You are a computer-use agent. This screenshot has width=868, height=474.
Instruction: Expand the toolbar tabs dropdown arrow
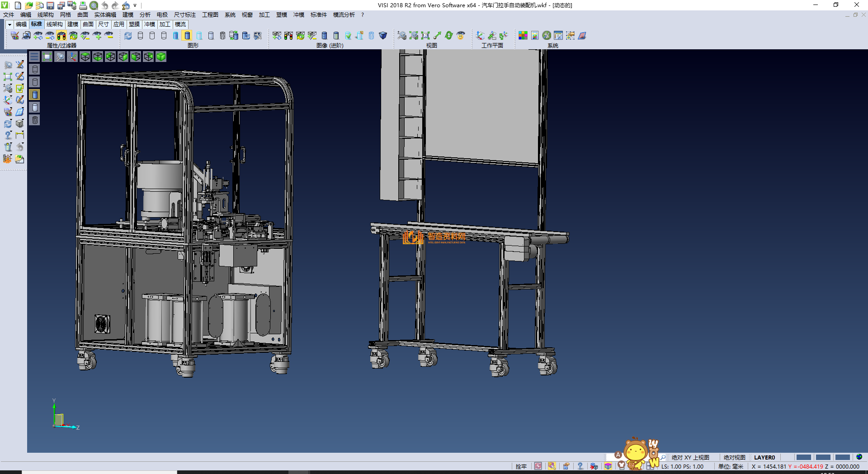[x=9, y=24]
